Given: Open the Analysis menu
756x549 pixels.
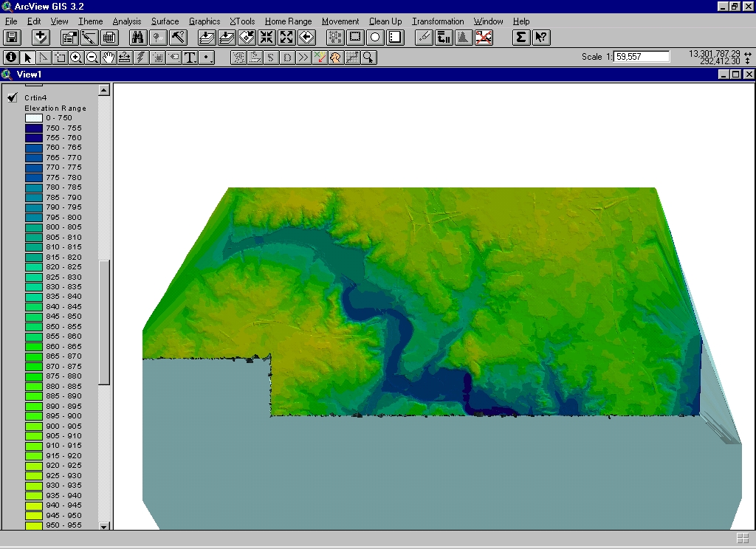Looking at the screenshot, I should (127, 21).
